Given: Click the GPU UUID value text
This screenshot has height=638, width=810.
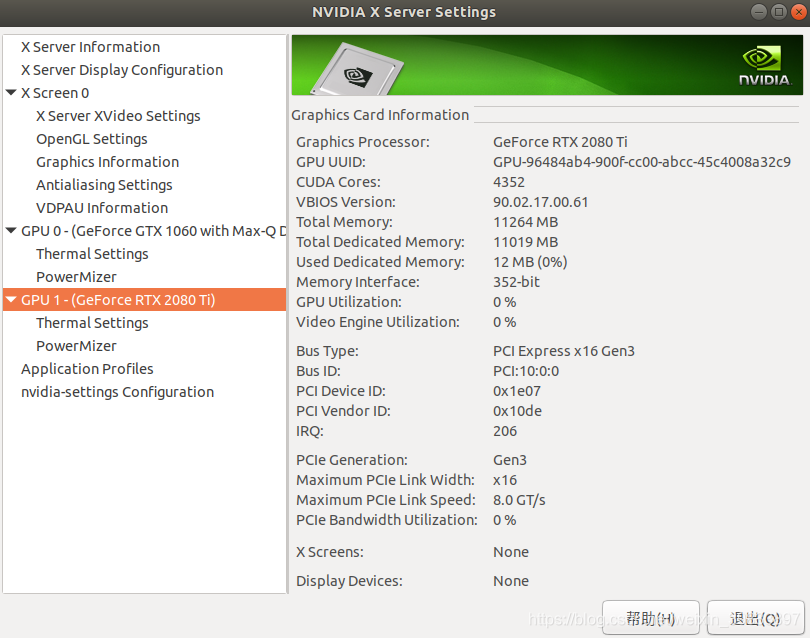Looking at the screenshot, I should [642, 162].
